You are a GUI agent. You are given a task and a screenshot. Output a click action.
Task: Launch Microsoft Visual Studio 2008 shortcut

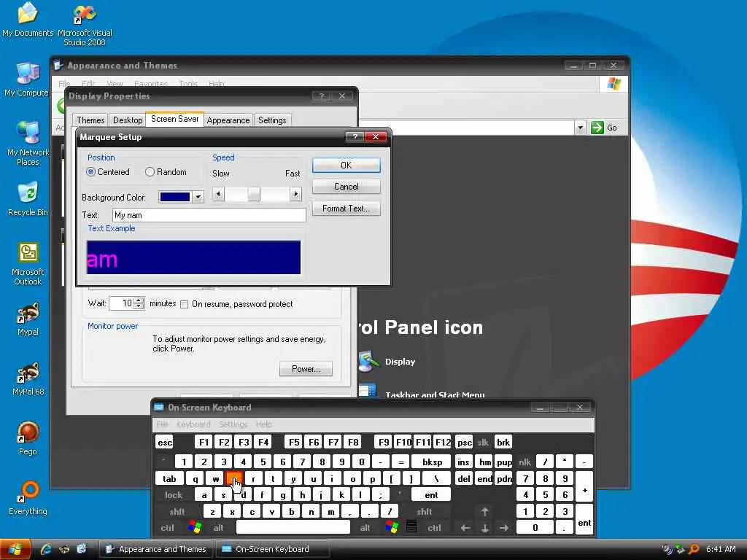(85, 25)
